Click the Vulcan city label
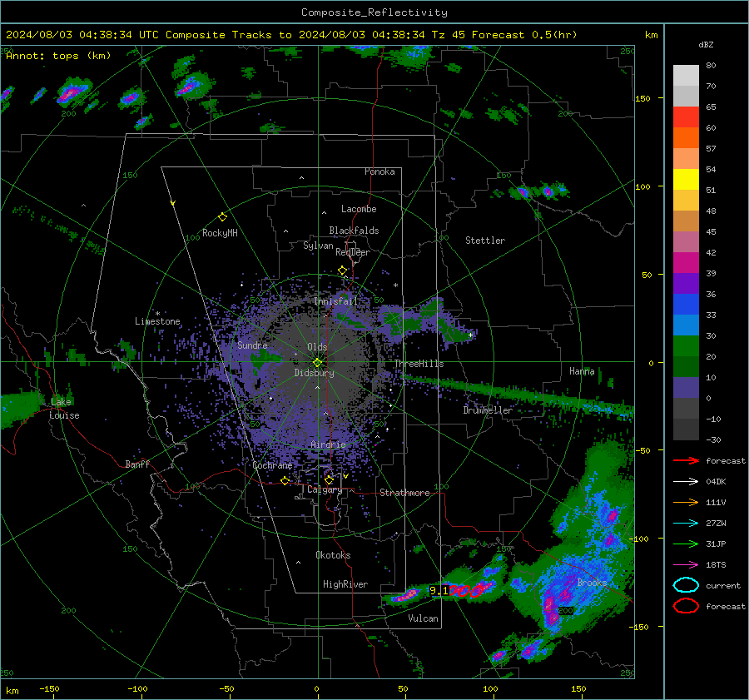Image resolution: width=749 pixels, height=700 pixels. [x=424, y=618]
